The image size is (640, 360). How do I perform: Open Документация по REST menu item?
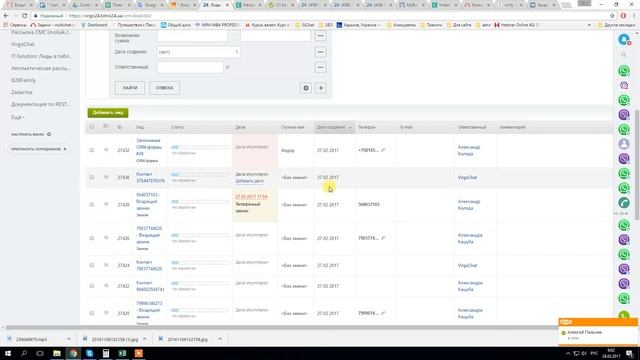point(40,104)
